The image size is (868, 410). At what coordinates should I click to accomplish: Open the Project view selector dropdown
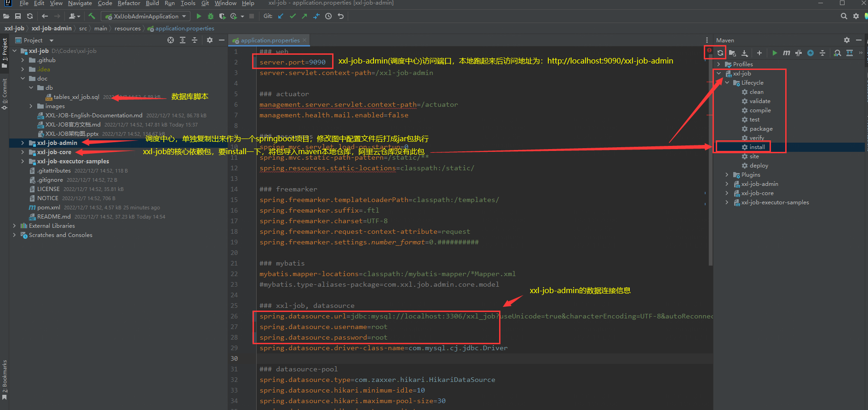tap(52, 40)
